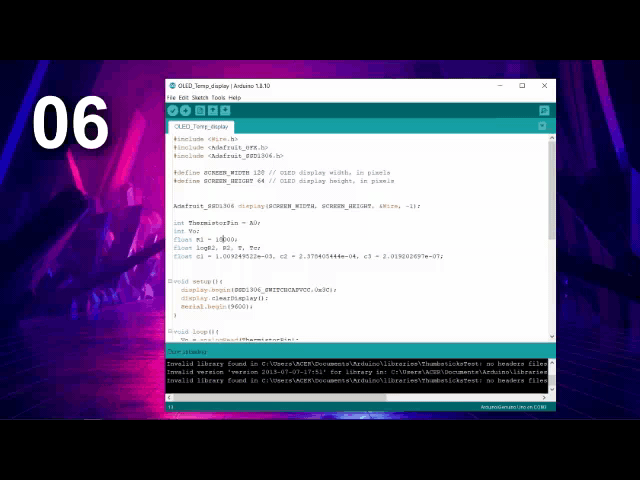Click the Verify sketch checkmark button
The image size is (640, 480).
pyautogui.click(x=173, y=111)
